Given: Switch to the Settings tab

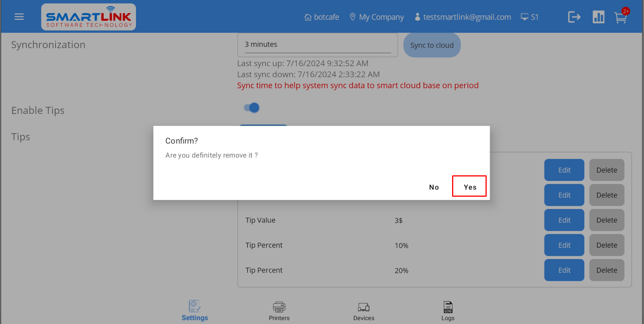Looking at the screenshot, I should pyautogui.click(x=195, y=310).
